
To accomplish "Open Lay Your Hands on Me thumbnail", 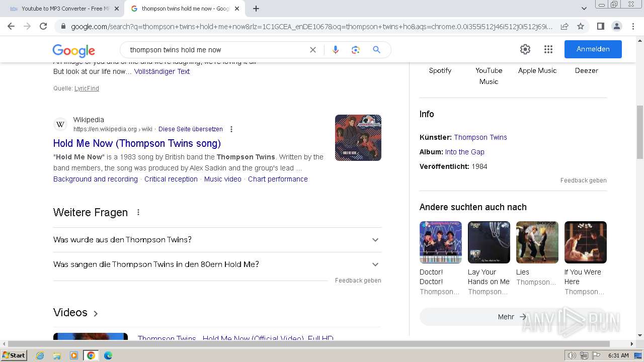I will pyautogui.click(x=489, y=242).
